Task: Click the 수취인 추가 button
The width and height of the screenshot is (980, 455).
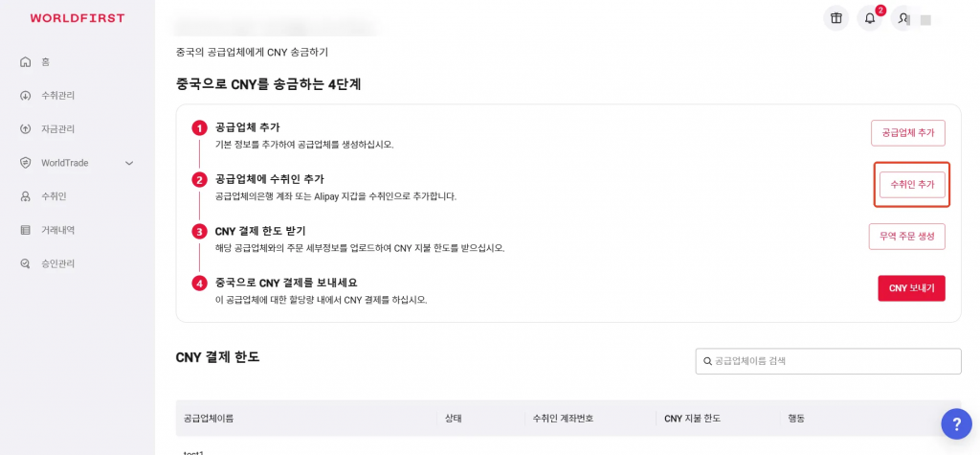Action: (912, 185)
